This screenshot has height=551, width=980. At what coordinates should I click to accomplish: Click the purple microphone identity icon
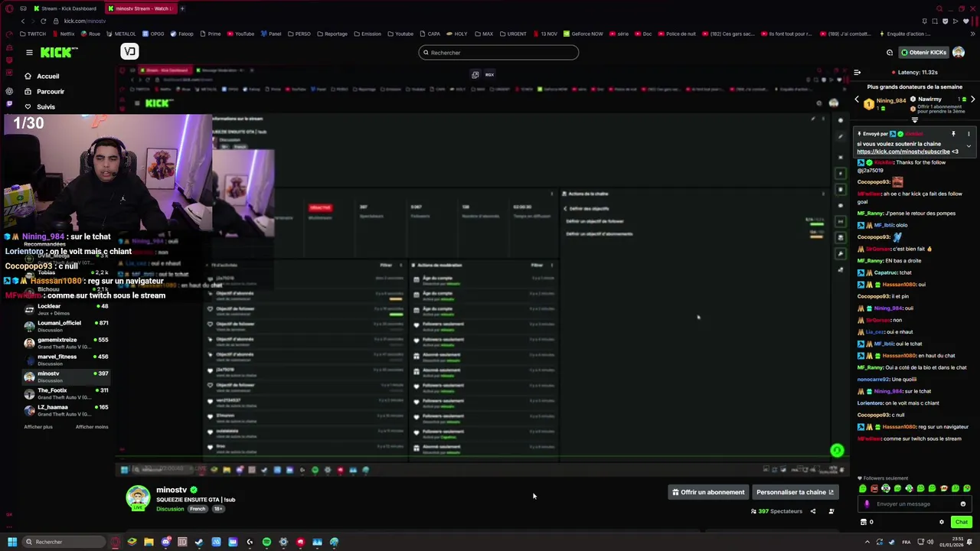point(867,504)
